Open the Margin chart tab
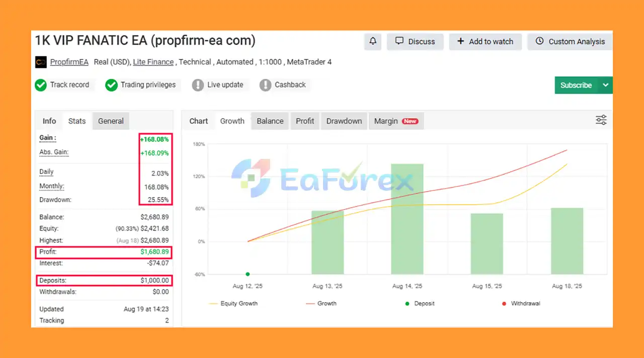This screenshot has width=644, height=358. [395, 121]
